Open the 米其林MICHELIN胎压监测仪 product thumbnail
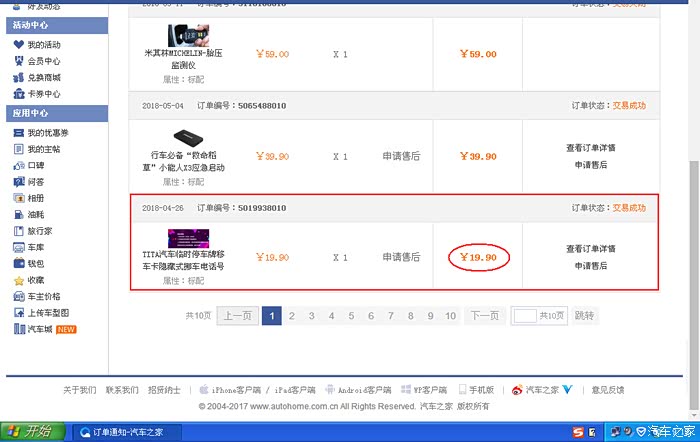This screenshot has width=700, height=442. tap(188, 35)
